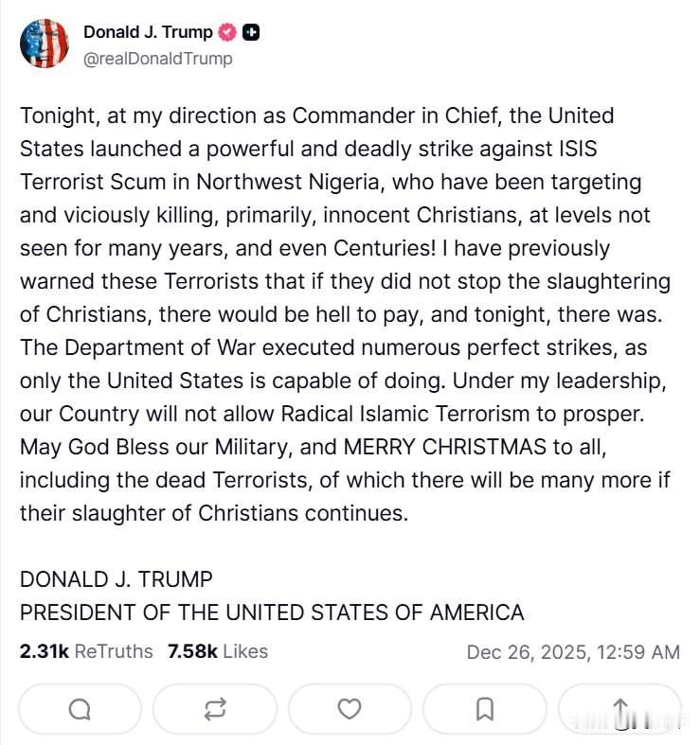Image resolution: width=700 pixels, height=745 pixels.
Task: Click the Dec 26, 2025 timestamp
Action: pos(572,652)
